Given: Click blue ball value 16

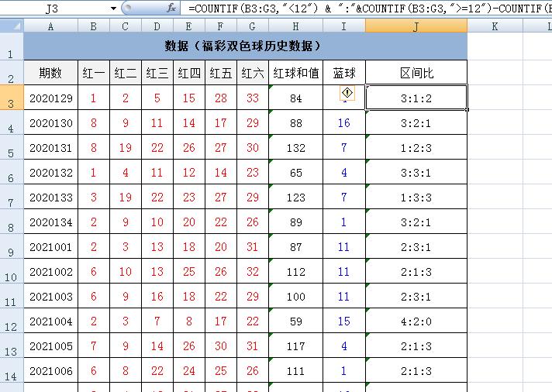Looking at the screenshot, I should tap(344, 122).
